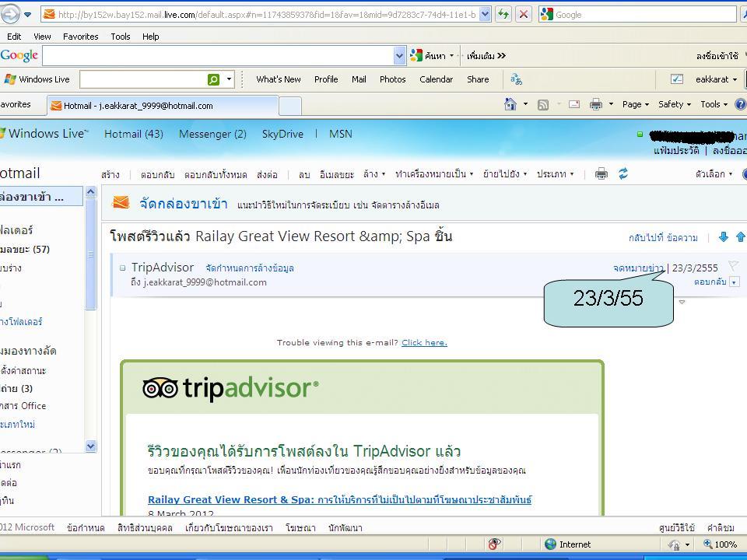
Task: Go to next message with blue down arrow
Action: (x=723, y=236)
